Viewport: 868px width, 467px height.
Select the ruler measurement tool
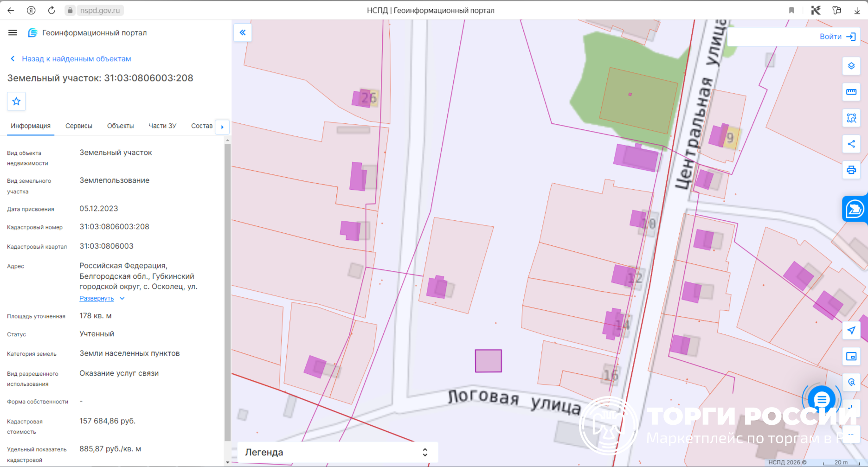click(851, 92)
